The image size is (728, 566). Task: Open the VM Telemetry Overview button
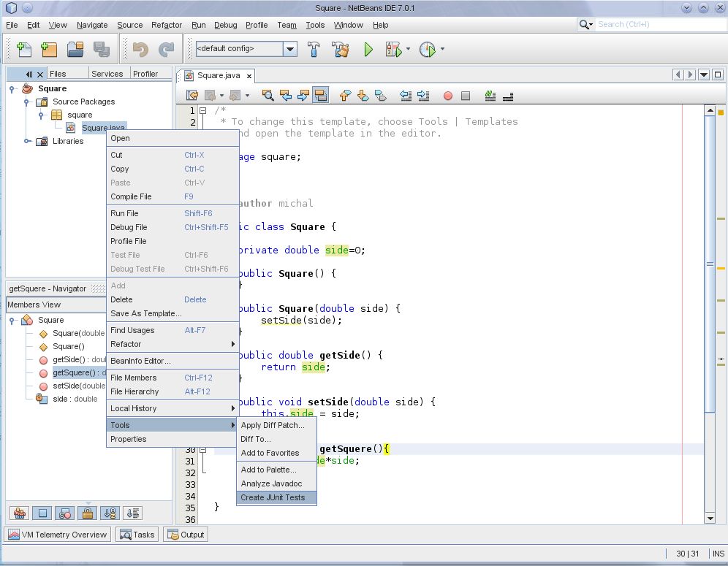(x=58, y=535)
